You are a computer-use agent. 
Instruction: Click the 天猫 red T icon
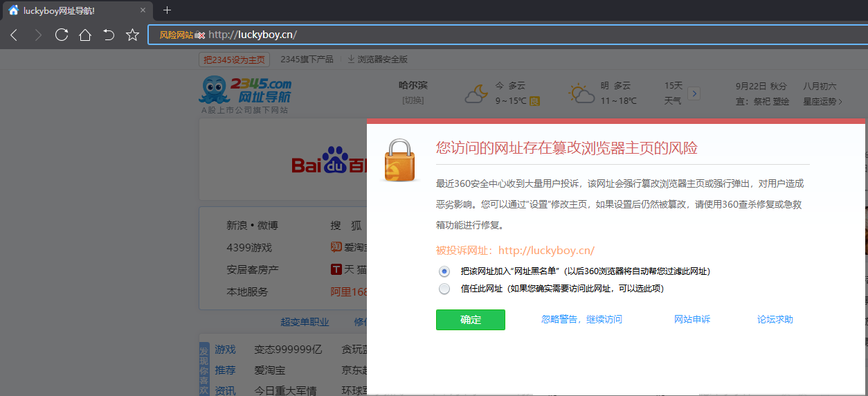click(x=336, y=269)
